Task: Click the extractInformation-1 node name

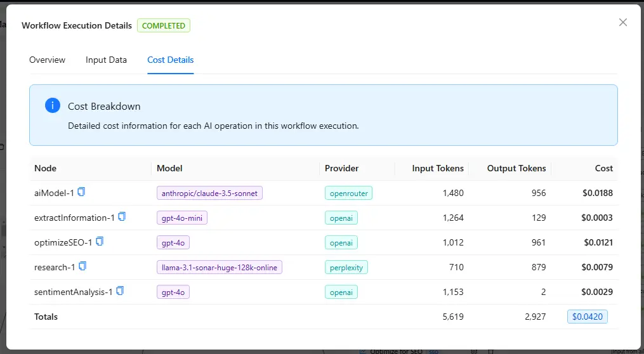Action: coord(74,218)
